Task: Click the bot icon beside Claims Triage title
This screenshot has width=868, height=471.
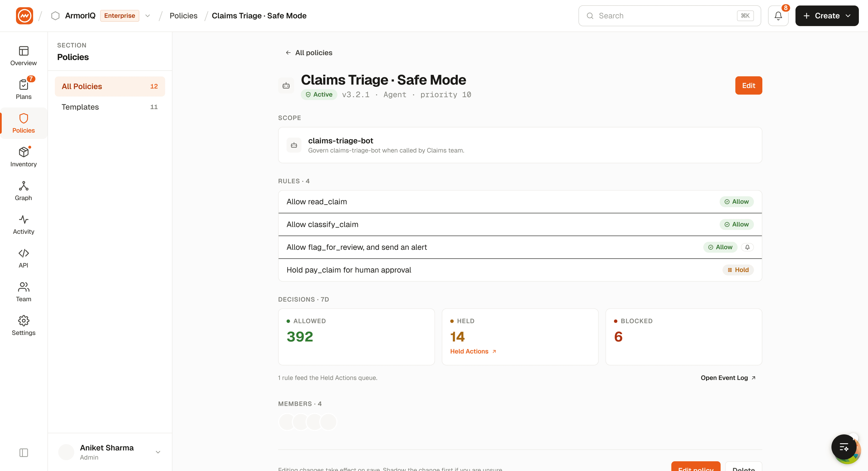Action: (x=286, y=86)
